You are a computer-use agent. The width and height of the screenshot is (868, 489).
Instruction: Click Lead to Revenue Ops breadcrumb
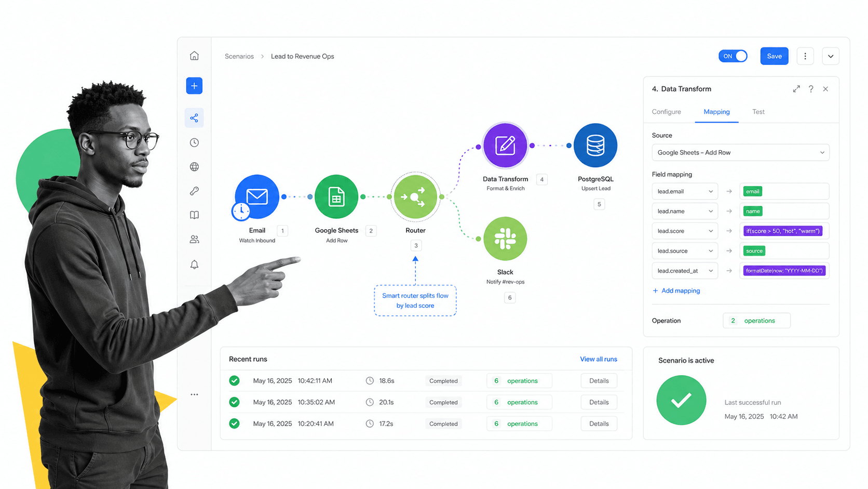pos(303,56)
